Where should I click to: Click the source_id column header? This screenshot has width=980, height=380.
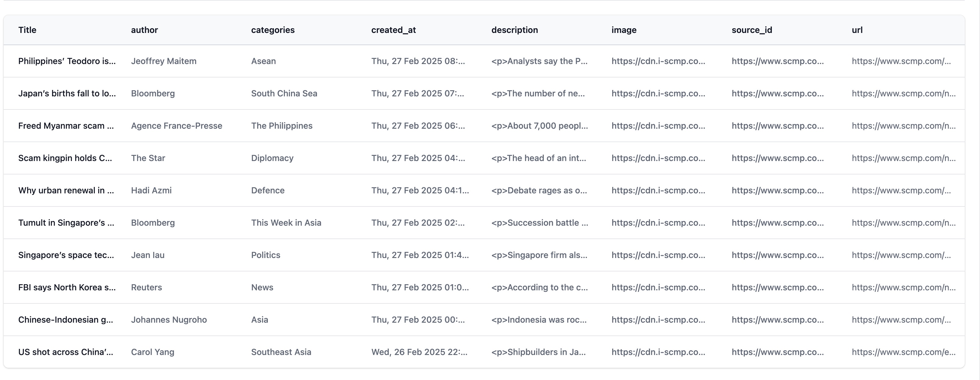pos(751,30)
